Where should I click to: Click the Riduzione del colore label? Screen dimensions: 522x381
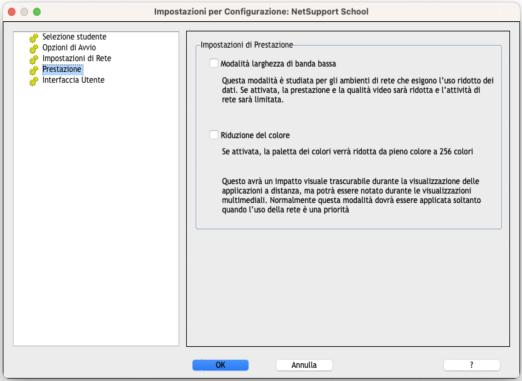(255, 135)
